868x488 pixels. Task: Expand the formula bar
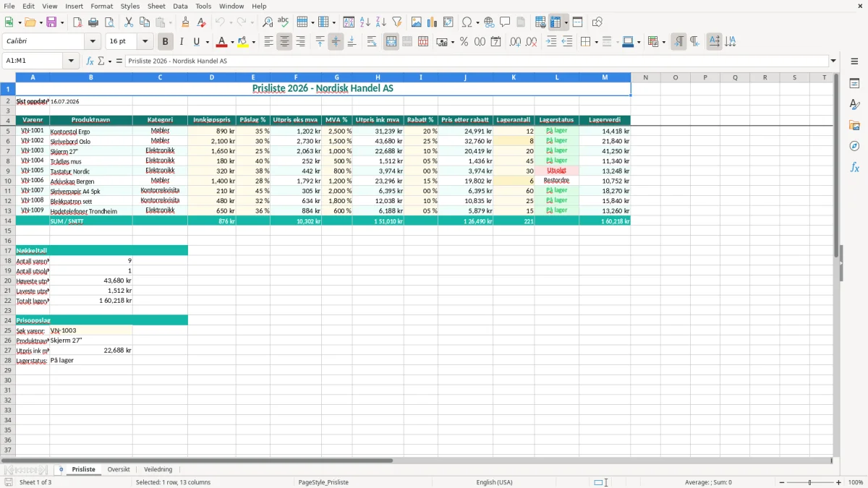[834, 61]
